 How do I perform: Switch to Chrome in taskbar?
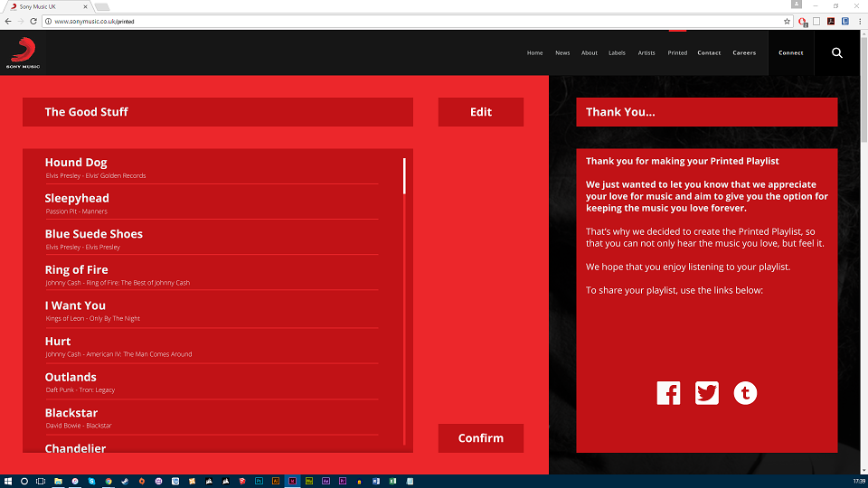[x=108, y=482]
